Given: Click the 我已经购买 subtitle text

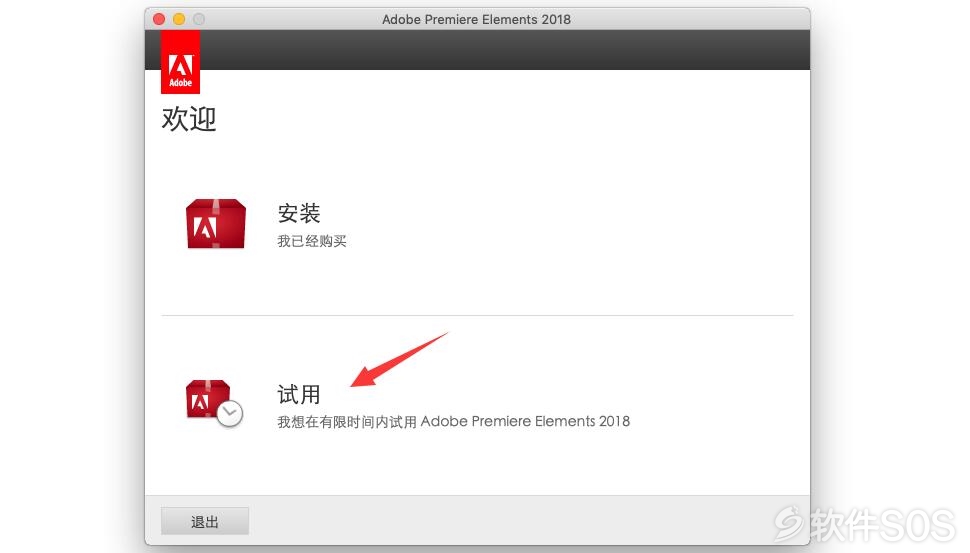Looking at the screenshot, I should click(x=312, y=241).
